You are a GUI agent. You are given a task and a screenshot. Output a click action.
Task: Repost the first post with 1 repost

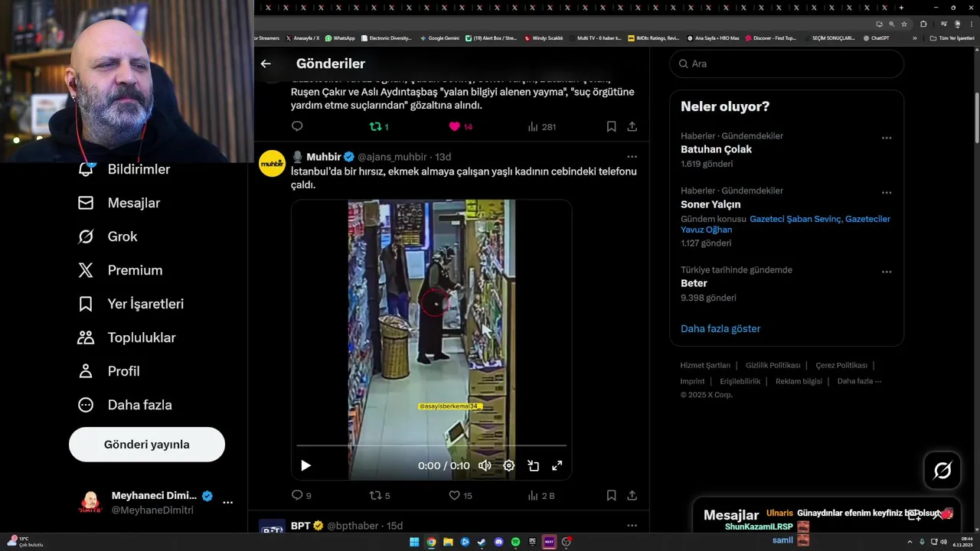tap(379, 126)
